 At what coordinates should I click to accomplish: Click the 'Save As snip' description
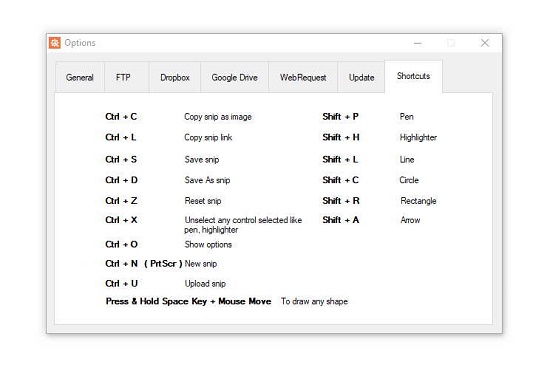[207, 180]
